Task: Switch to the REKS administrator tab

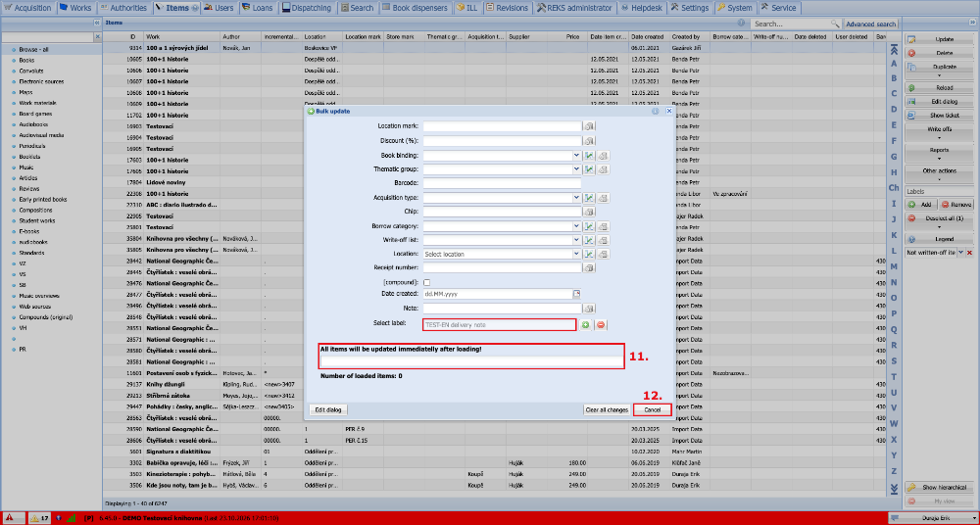Action: click(x=575, y=8)
